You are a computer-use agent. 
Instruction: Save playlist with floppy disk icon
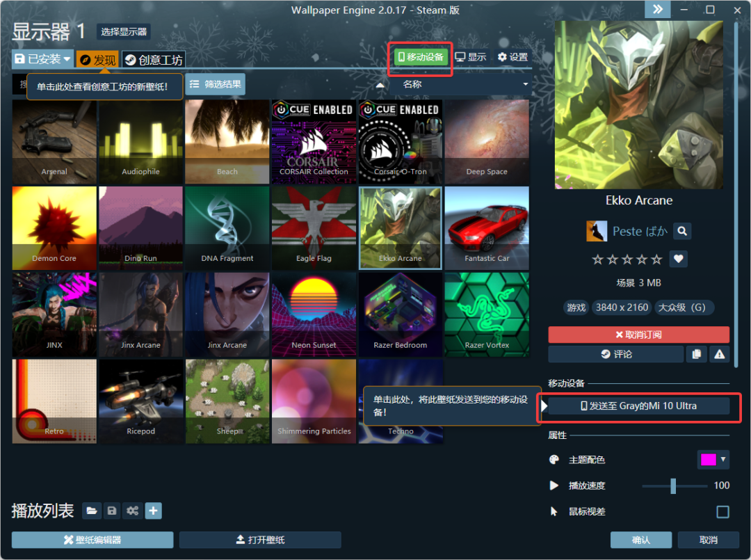point(111,511)
